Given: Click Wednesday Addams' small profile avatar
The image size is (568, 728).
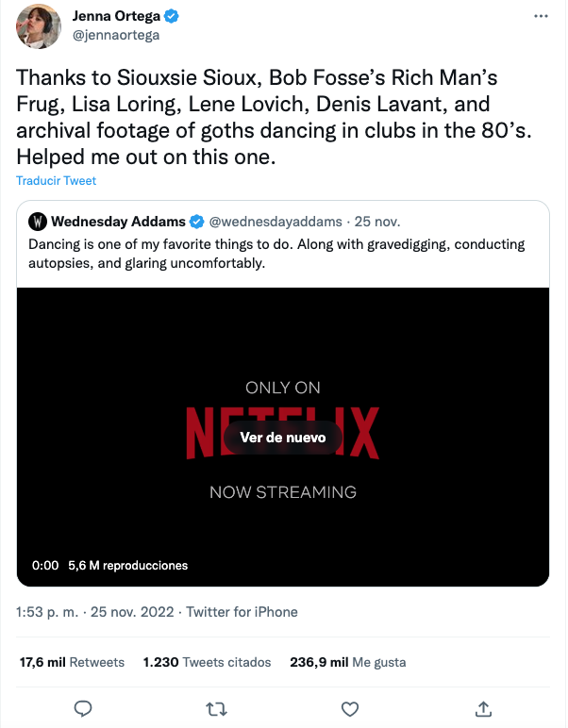Looking at the screenshot, I should point(39,223).
